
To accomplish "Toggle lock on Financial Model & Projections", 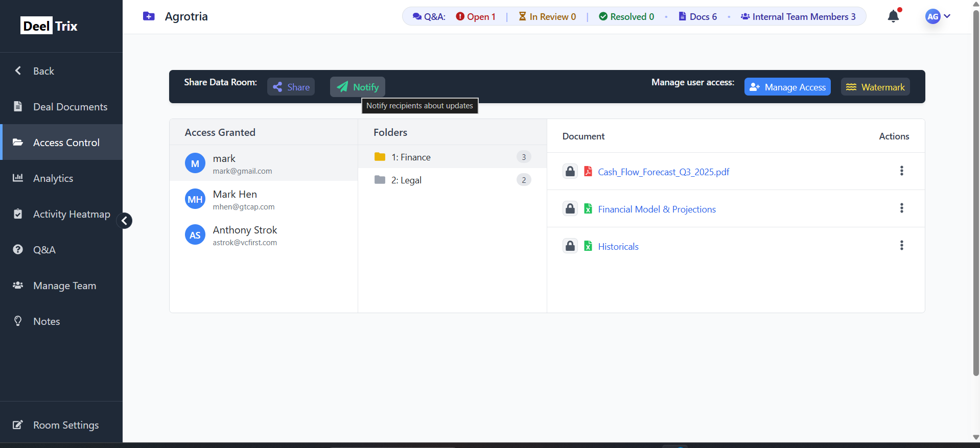I will pos(570,209).
